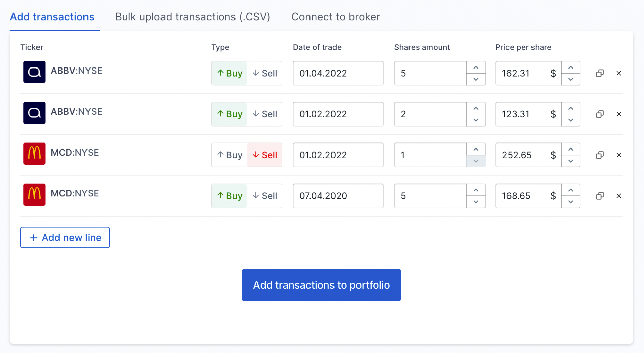Screen dimensions: 644x353
Task: Duplicate the MCD sell transaction row
Action: tap(600, 155)
